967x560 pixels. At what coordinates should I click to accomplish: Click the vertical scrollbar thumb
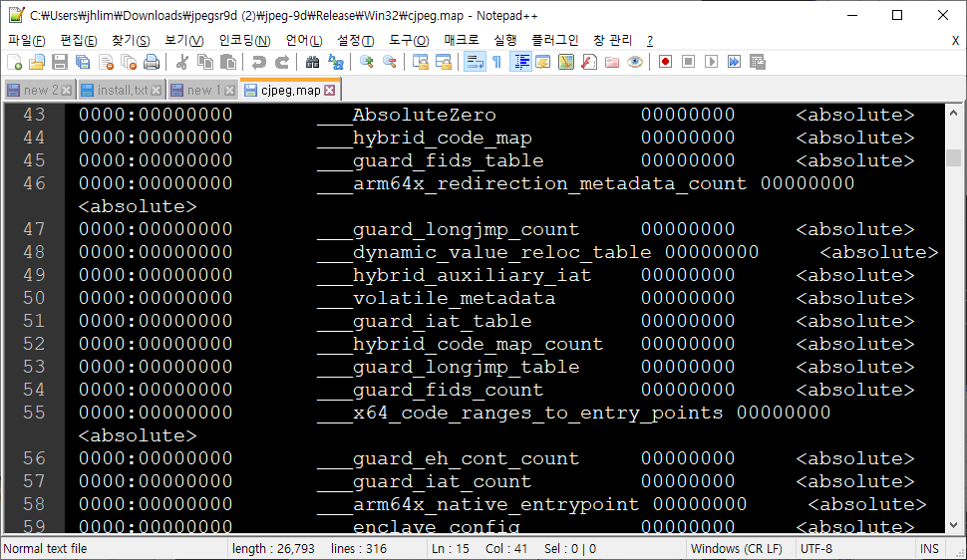point(953,157)
